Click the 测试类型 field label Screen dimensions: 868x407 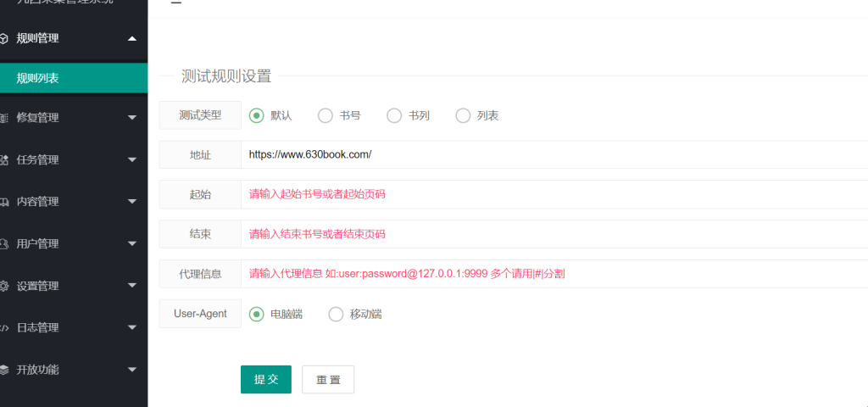[200, 115]
